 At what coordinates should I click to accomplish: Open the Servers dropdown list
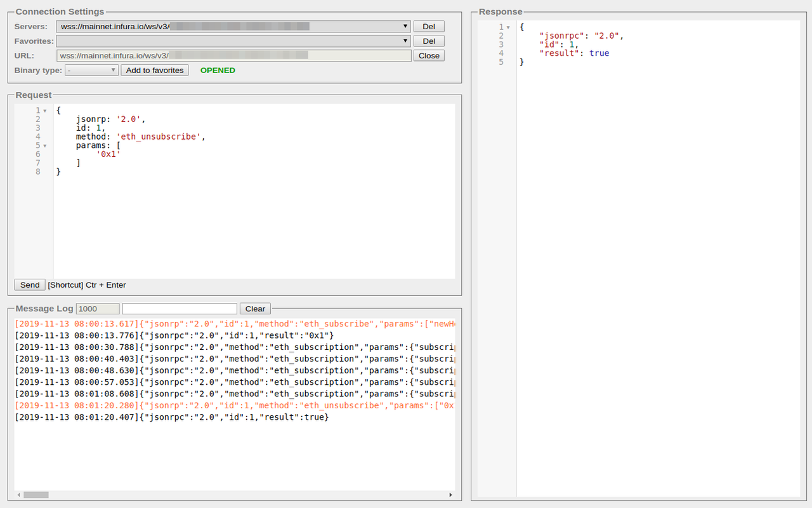(233, 26)
